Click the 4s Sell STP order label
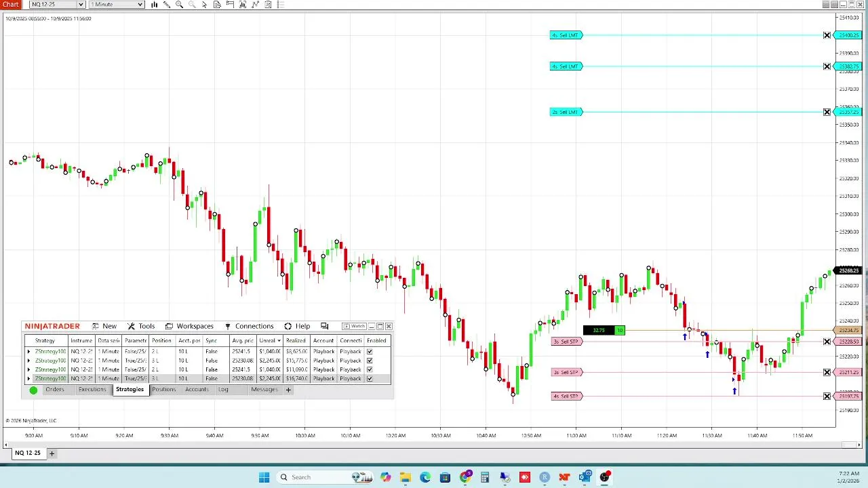Screen dimensions: 868x488 coord(566,396)
